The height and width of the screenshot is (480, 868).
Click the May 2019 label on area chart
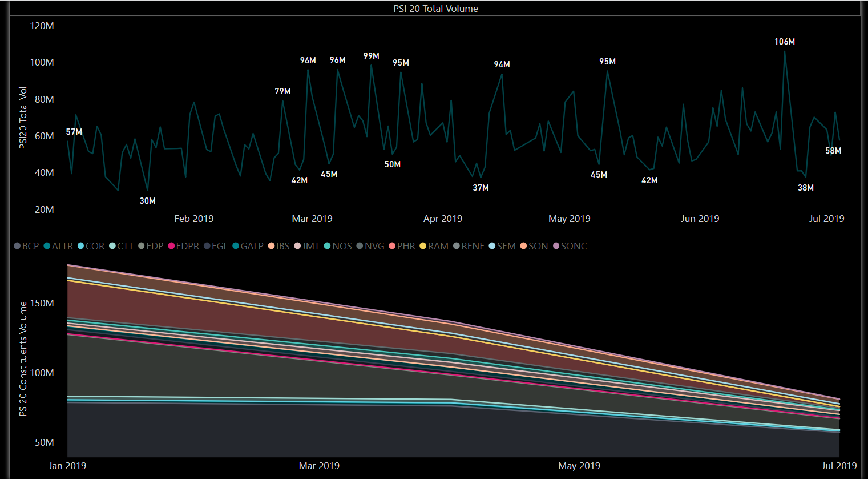click(x=579, y=466)
